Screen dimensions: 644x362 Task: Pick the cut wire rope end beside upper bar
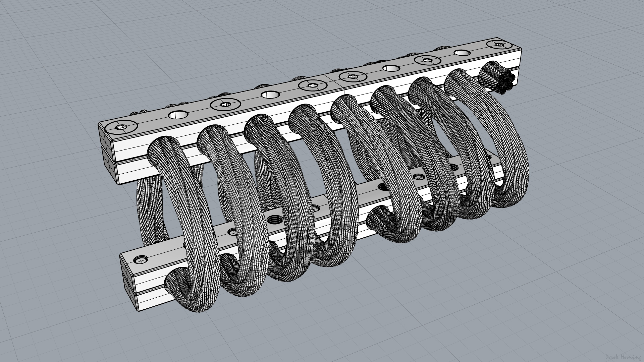click(x=497, y=78)
